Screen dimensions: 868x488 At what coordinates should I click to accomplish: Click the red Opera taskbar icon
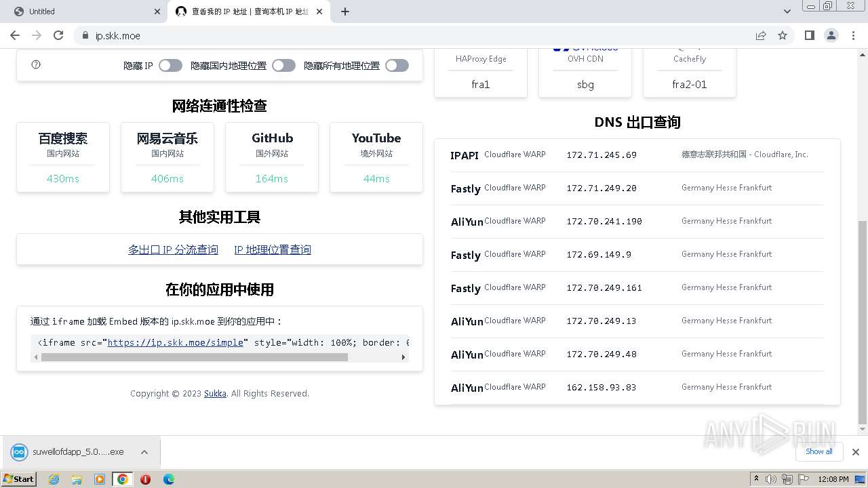[145, 479]
